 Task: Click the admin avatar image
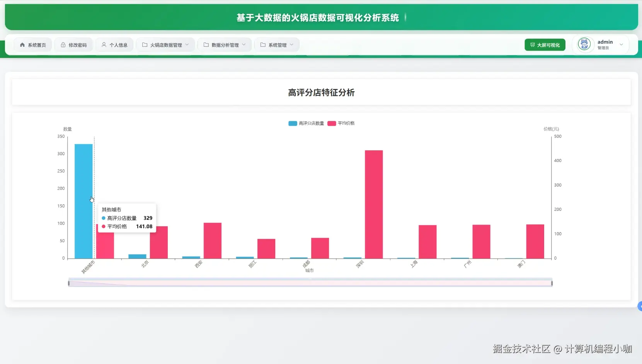(584, 44)
